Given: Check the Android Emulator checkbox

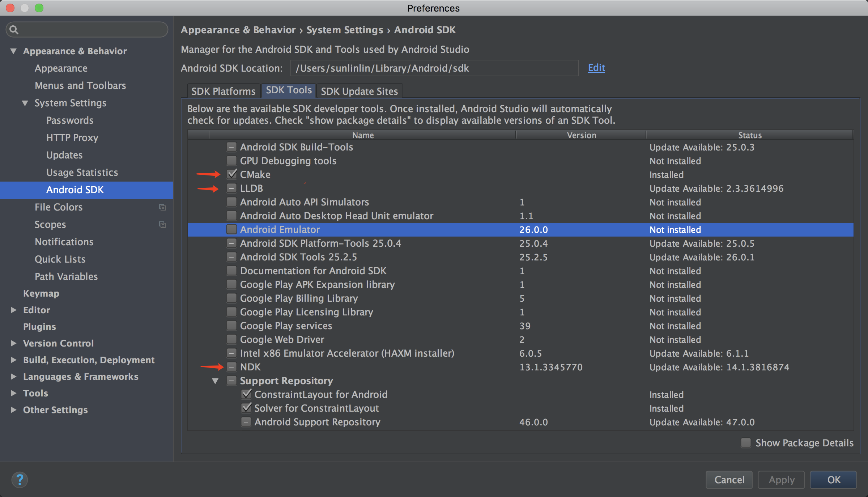Looking at the screenshot, I should [x=231, y=229].
